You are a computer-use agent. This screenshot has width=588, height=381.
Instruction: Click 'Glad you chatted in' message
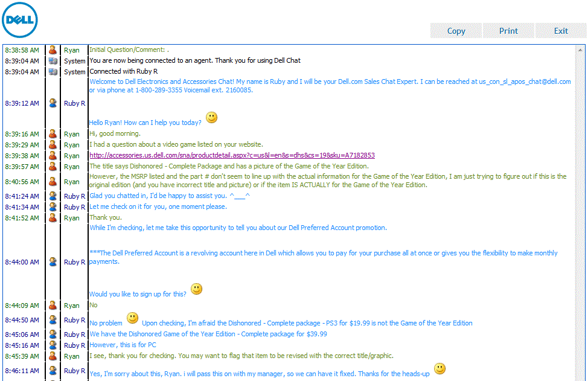tap(170, 196)
